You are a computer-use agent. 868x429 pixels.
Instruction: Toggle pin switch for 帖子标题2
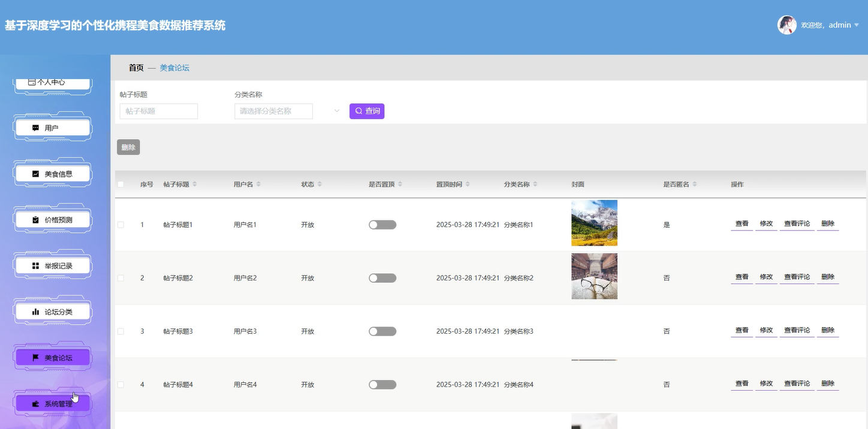[x=382, y=278]
